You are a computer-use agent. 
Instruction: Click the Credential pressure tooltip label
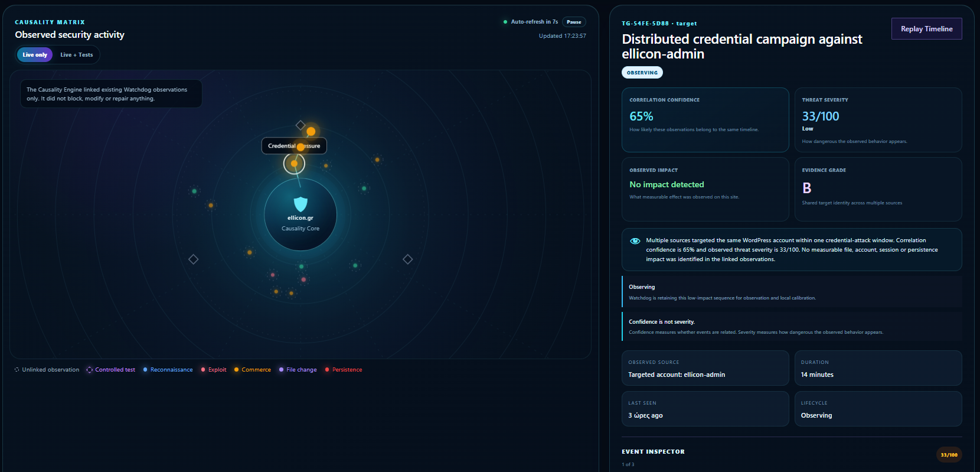click(x=294, y=146)
